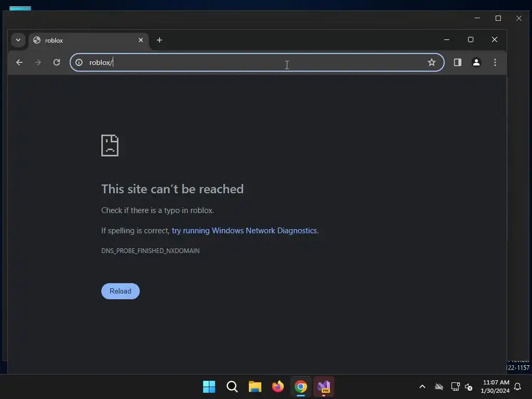532x399 pixels.
Task: Reload the page using toolbar refresh icon
Action: coord(57,62)
